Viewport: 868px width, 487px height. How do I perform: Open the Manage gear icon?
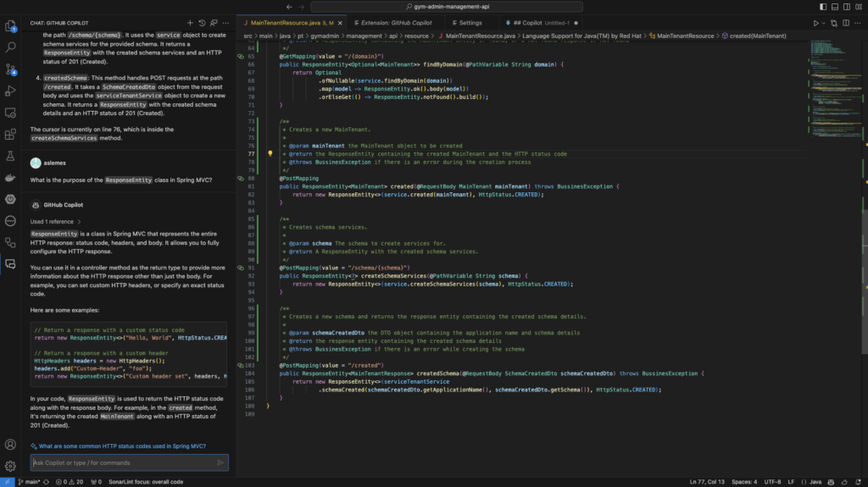[10, 466]
